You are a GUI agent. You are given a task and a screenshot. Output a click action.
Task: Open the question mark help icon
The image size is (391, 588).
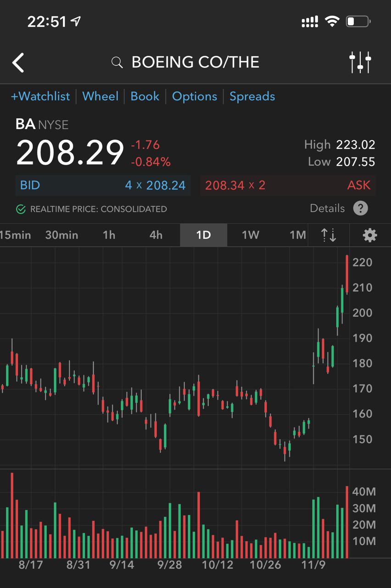360,209
